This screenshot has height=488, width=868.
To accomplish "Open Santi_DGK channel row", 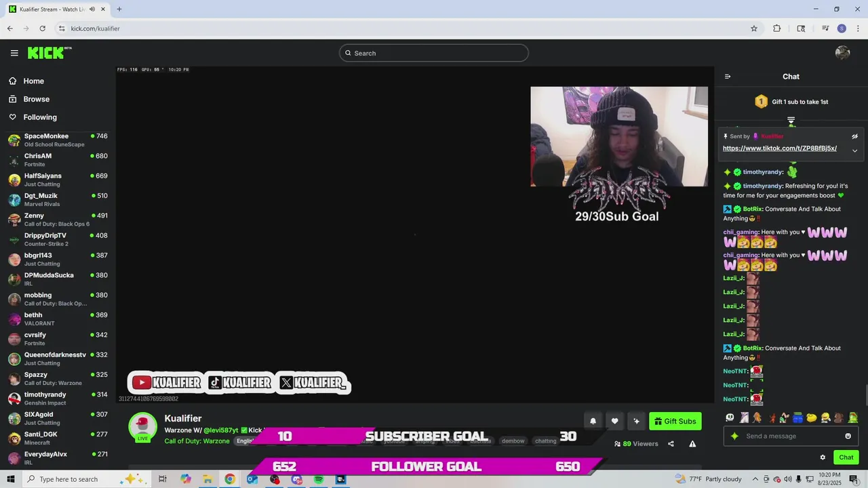I will pyautogui.click(x=58, y=439).
